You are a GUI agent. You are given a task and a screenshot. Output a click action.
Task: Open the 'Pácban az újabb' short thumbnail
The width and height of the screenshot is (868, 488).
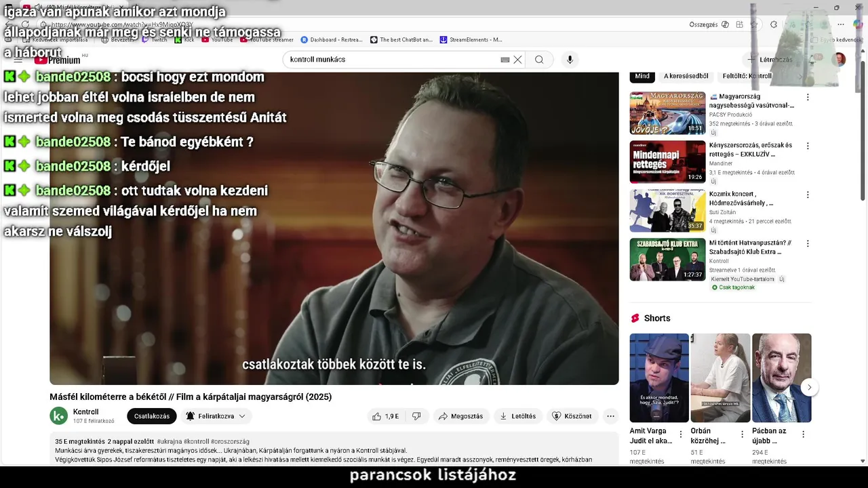point(781,378)
